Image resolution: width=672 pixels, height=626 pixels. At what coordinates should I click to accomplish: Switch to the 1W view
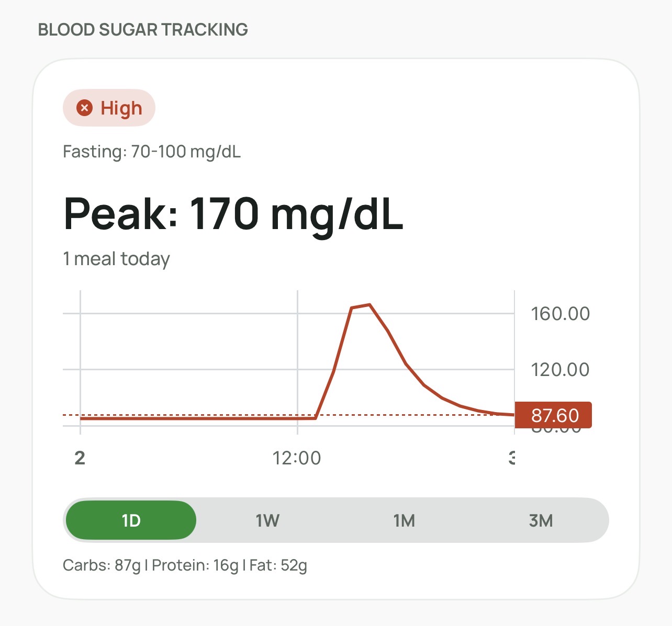[x=267, y=520]
